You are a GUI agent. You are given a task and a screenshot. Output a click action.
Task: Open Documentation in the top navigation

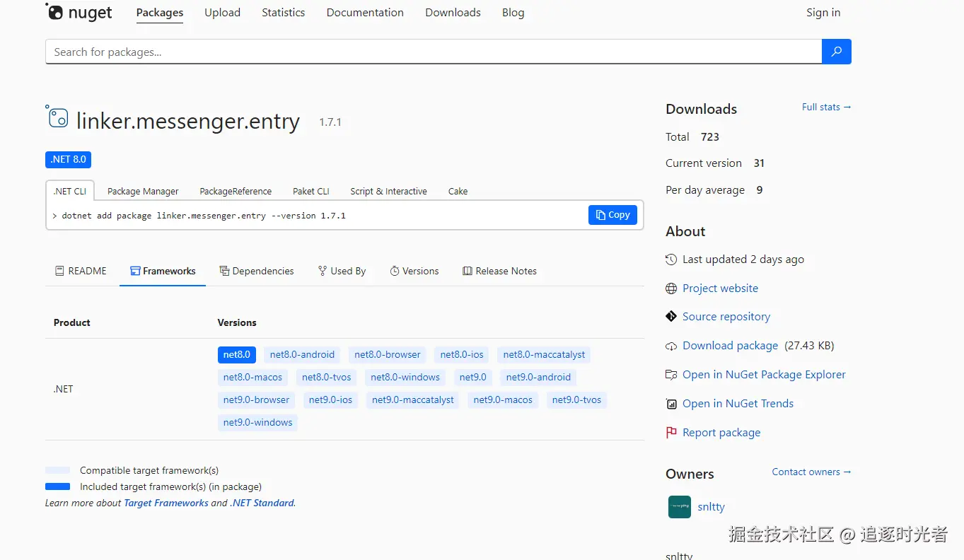click(365, 13)
